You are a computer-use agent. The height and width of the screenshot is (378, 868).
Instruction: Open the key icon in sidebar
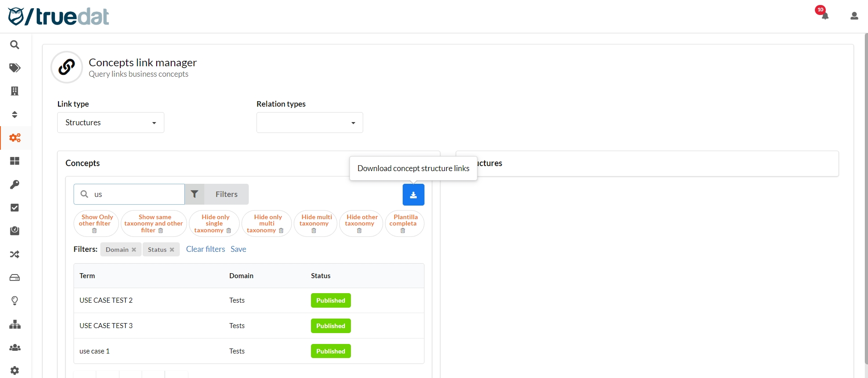pos(15,184)
